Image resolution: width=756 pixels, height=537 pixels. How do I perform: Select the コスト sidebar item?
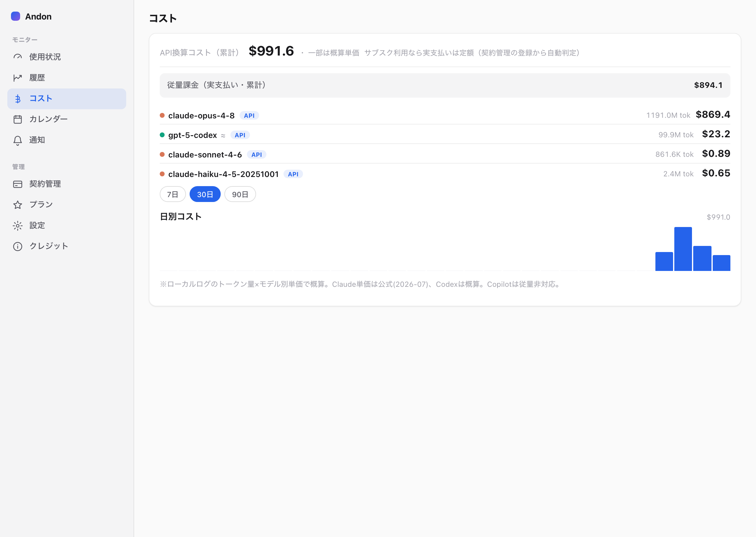[x=67, y=99]
